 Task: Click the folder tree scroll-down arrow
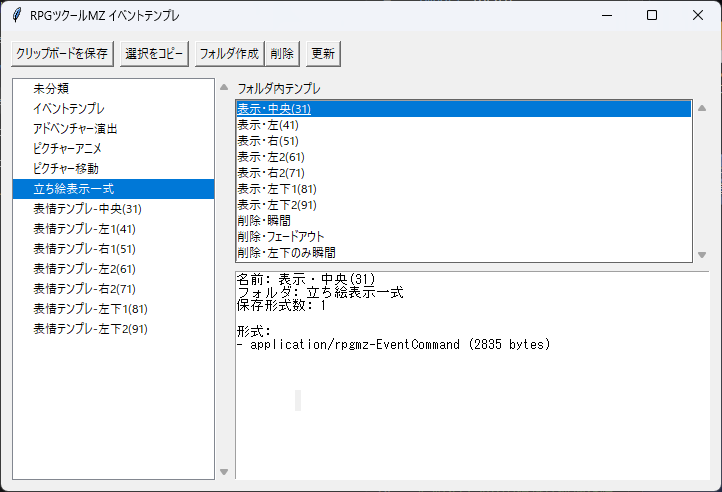tap(224, 472)
